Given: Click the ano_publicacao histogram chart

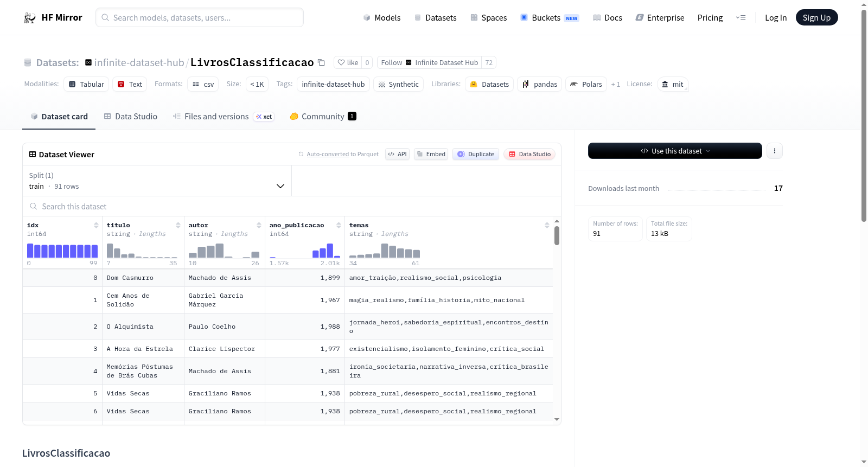Looking at the screenshot, I should [x=305, y=251].
